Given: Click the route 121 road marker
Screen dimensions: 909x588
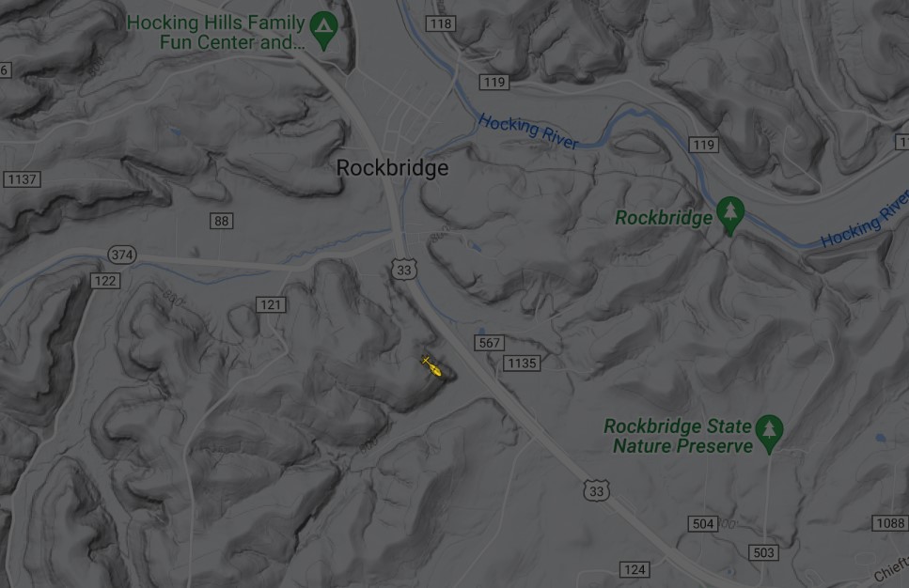Looking at the screenshot, I should pos(271,304).
